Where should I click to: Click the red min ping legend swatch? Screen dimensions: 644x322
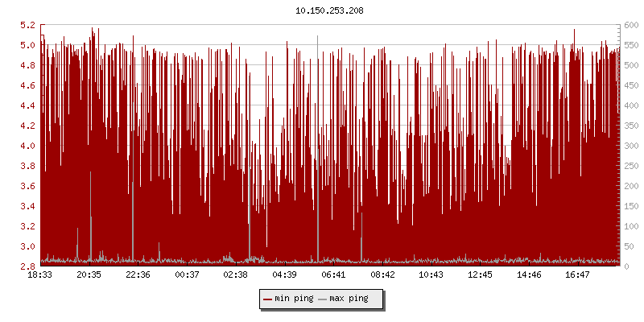click(268, 299)
